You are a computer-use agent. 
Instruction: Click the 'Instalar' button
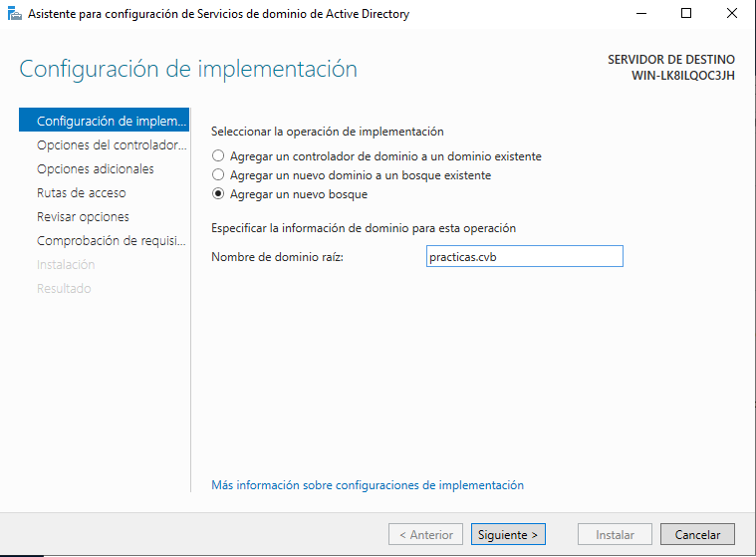coord(615,534)
